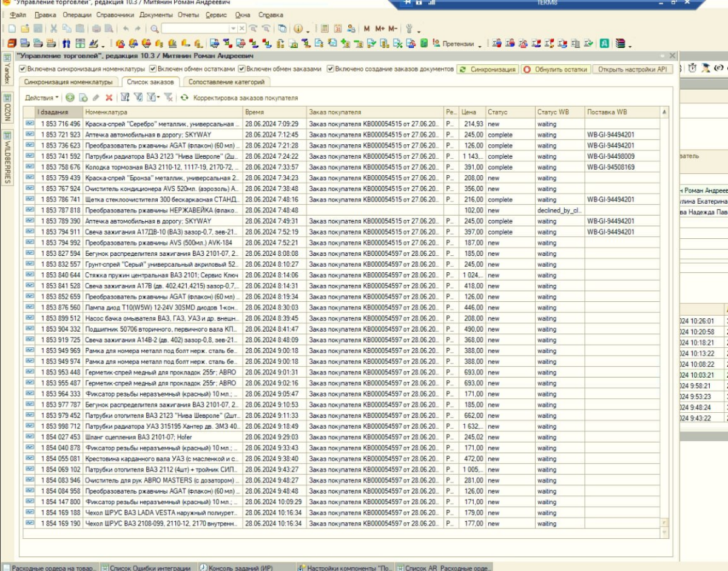The image size is (728, 571).
Task: Expand the Действия dropdown menu
Action: [x=42, y=97]
